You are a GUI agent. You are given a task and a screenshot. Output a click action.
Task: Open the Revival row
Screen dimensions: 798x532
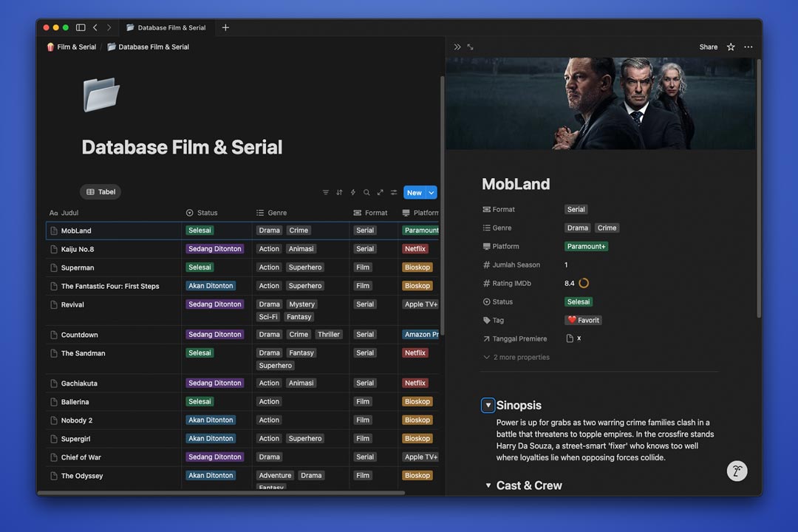[x=72, y=304]
